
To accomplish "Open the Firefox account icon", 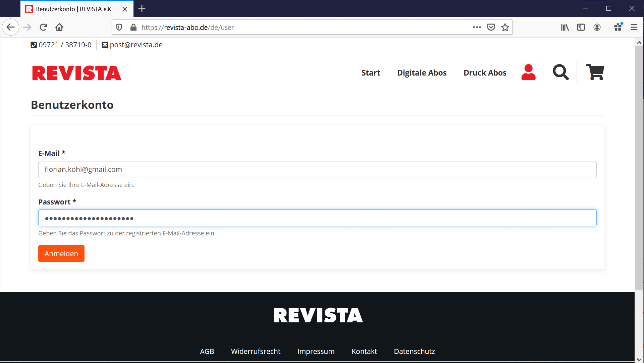I will pos(597,27).
